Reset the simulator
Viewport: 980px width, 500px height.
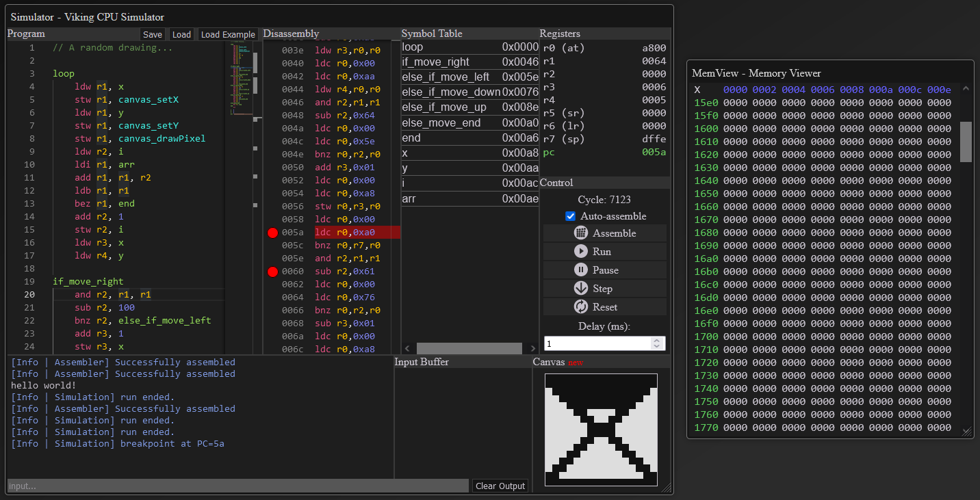605,307
